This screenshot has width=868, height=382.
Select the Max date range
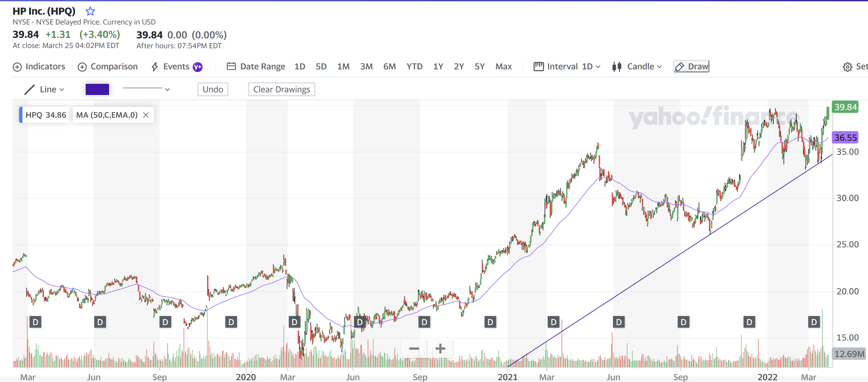tap(503, 67)
